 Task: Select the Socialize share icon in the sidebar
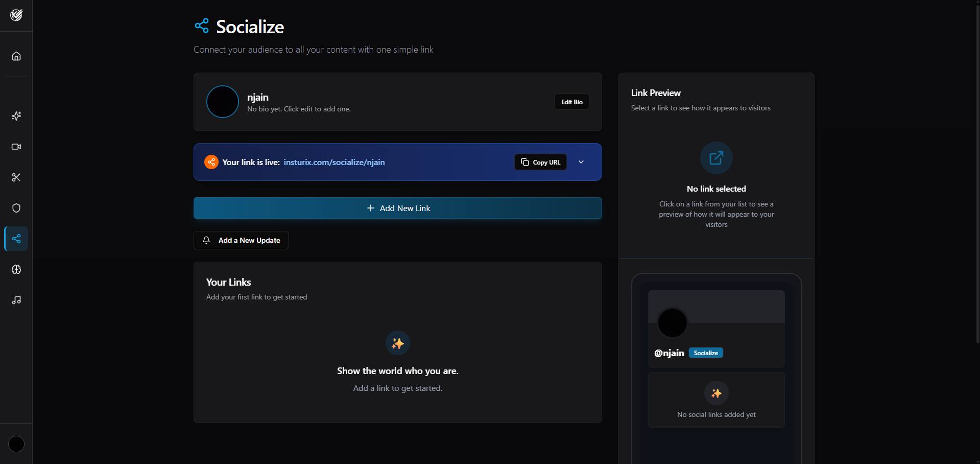click(x=16, y=239)
